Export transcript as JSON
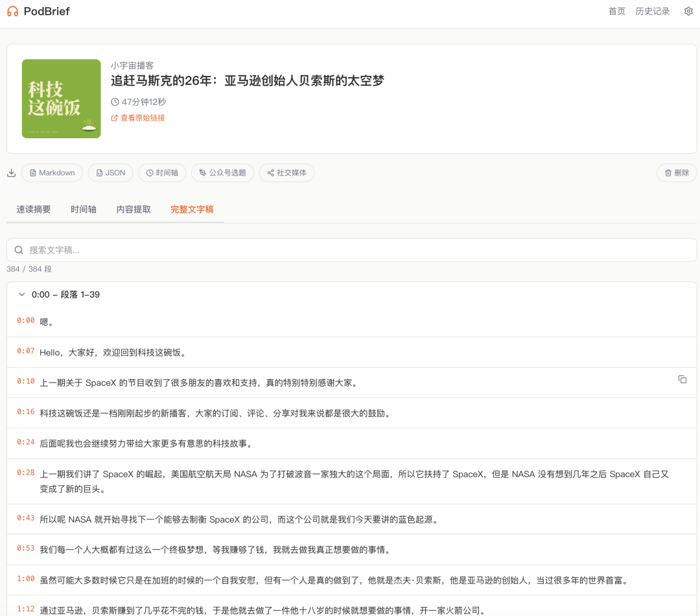 click(111, 173)
